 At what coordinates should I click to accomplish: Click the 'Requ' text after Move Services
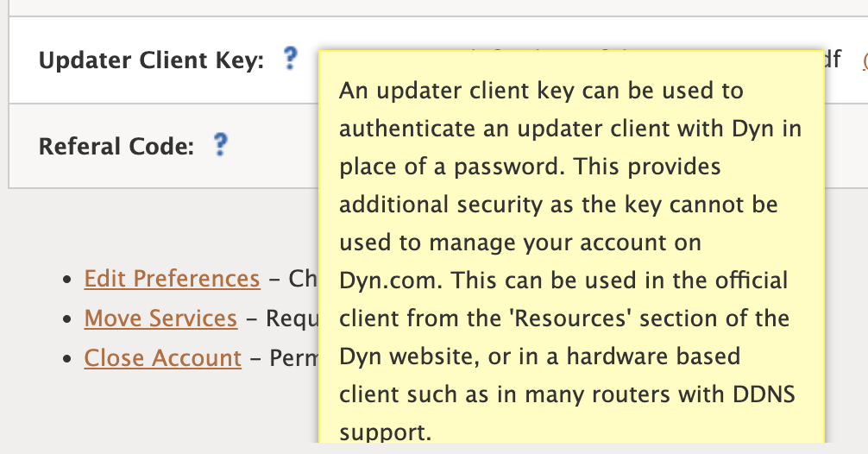coord(292,319)
